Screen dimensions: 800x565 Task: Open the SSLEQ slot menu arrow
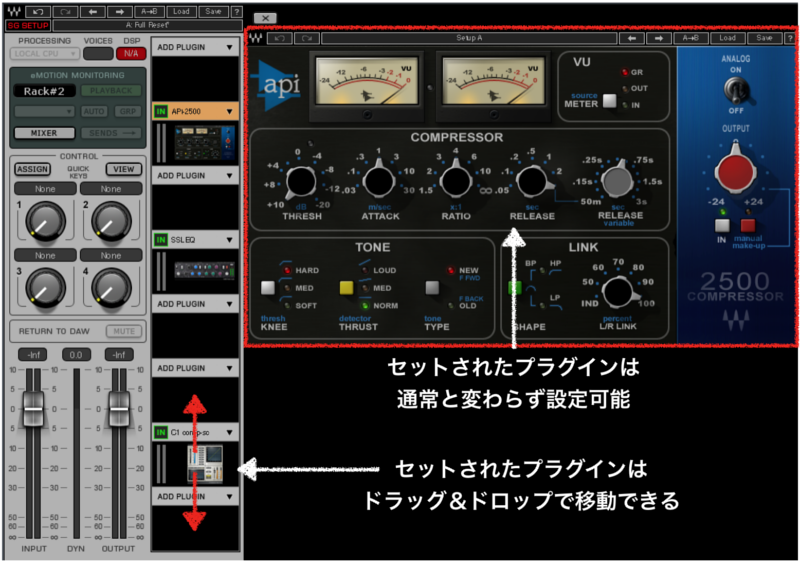230,240
